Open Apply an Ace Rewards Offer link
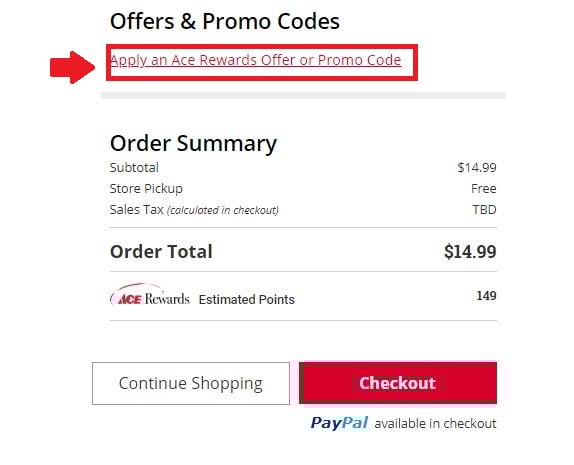This screenshot has width=574, height=465. click(256, 60)
